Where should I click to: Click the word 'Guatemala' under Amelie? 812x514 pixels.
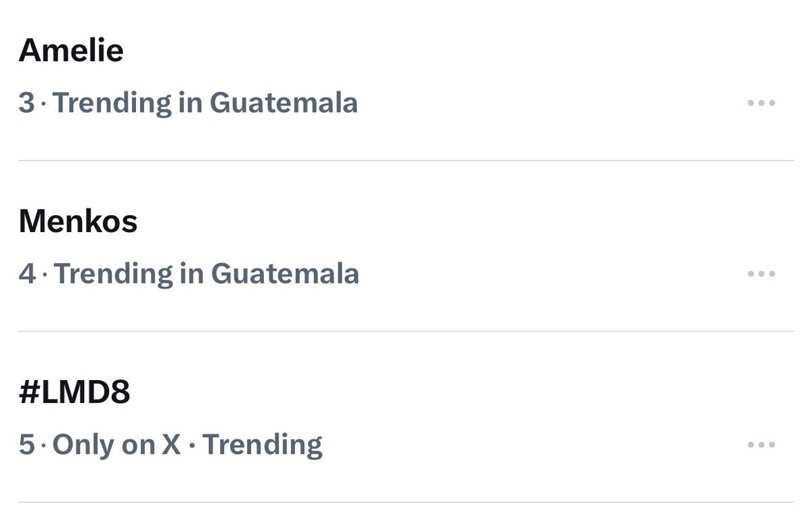[284, 103]
